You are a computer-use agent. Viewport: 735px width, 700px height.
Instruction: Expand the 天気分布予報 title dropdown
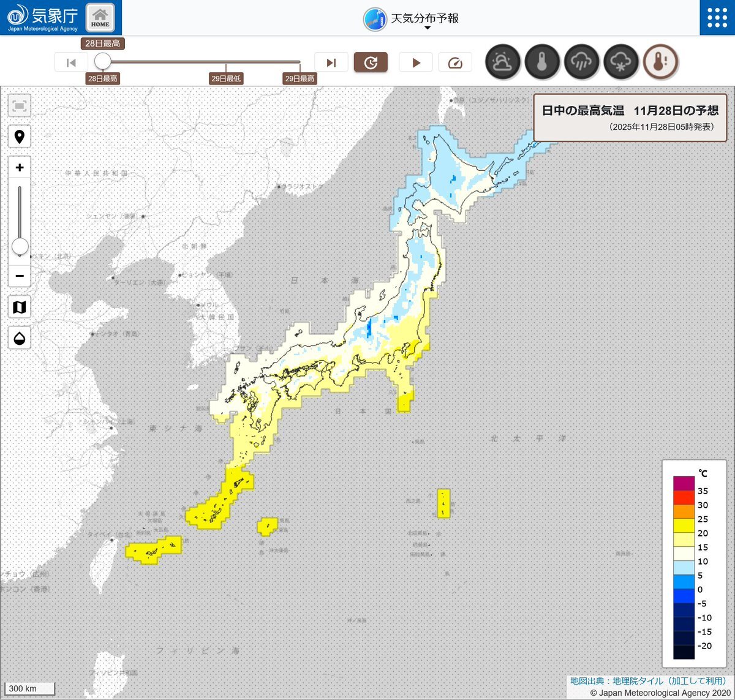(x=411, y=20)
